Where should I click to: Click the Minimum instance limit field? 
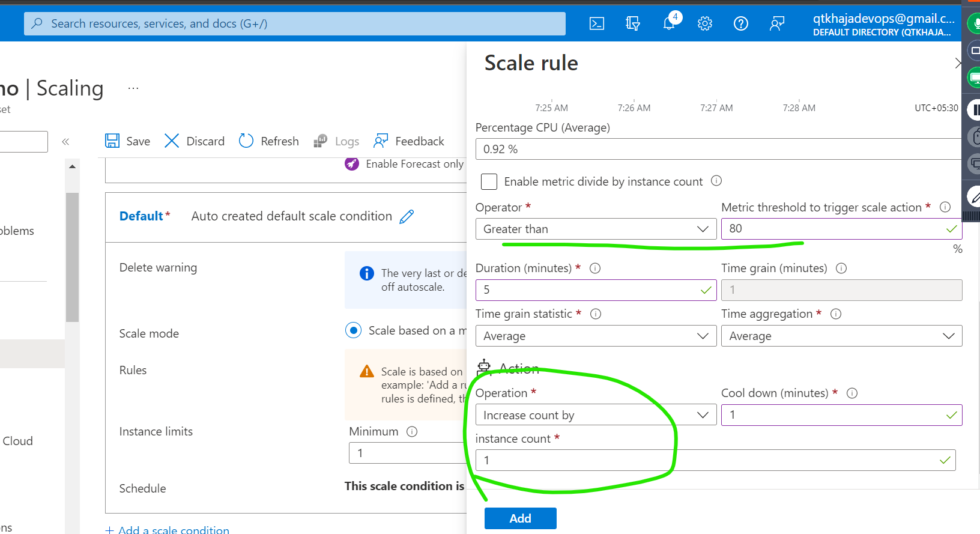point(408,453)
